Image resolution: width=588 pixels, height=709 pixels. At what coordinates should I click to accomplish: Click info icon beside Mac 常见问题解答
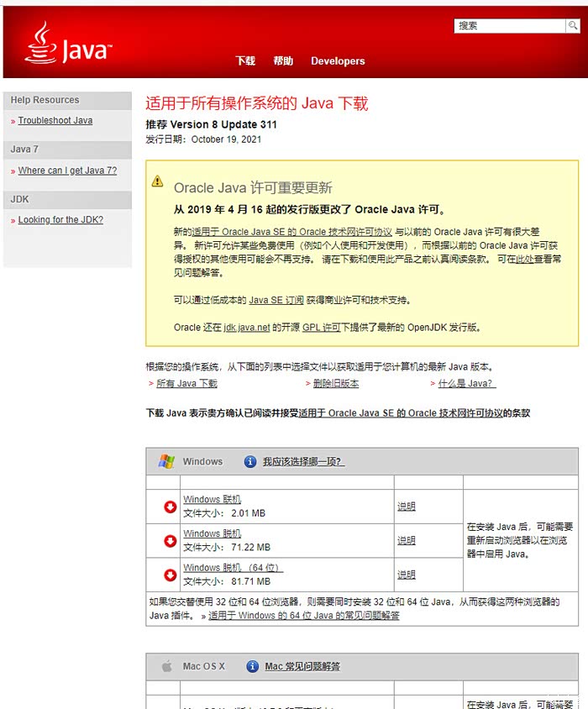pos(252,666)
